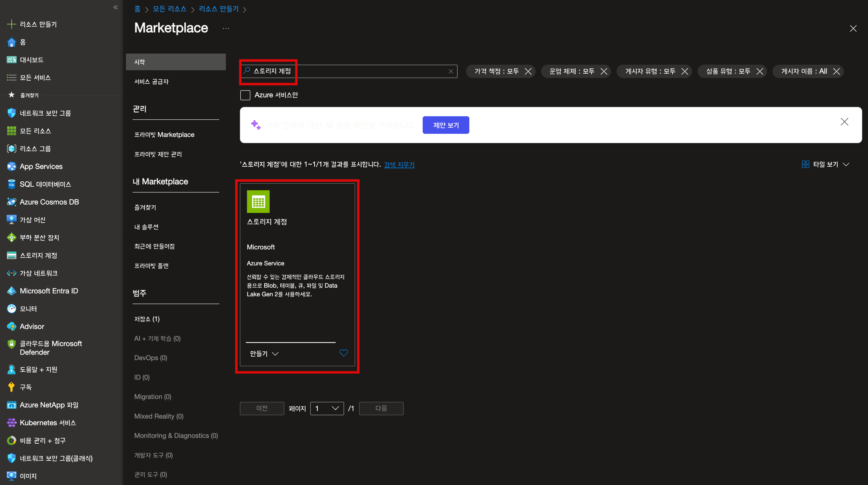The image size is (868, 485).
Task: Remove the 운영 체제 : 모두 filter
Action: point(603,71)
